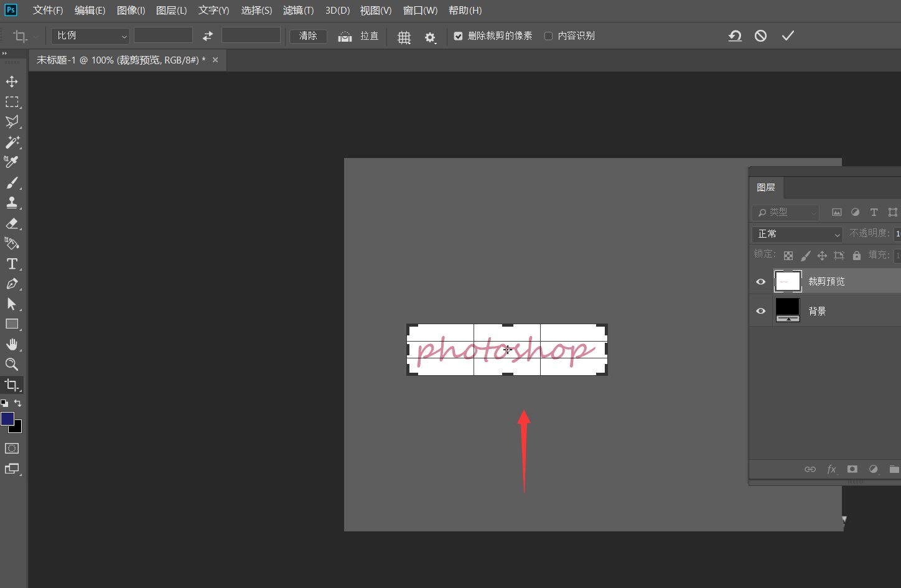Open crop overlay grid options
The height and width of the screenshot is (588, 901).
point(404,37)
